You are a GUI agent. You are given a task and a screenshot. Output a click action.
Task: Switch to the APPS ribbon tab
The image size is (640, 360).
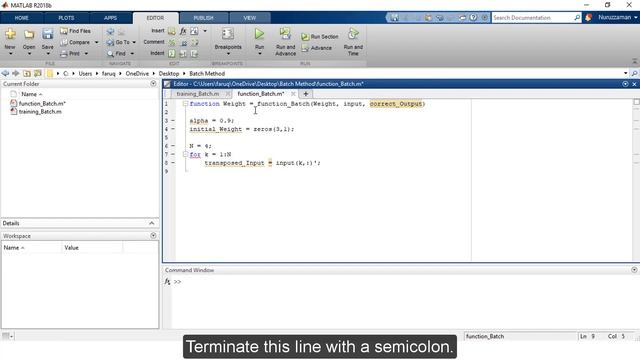[x=110, y=18]
